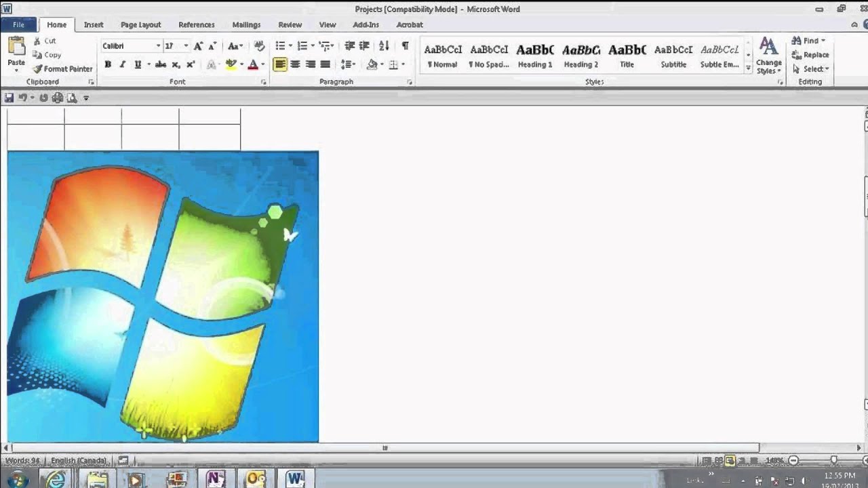Viewport: 868px width, 488px height.
Task: Apply Text Effects to selection
Action: [x=212, y=64]
